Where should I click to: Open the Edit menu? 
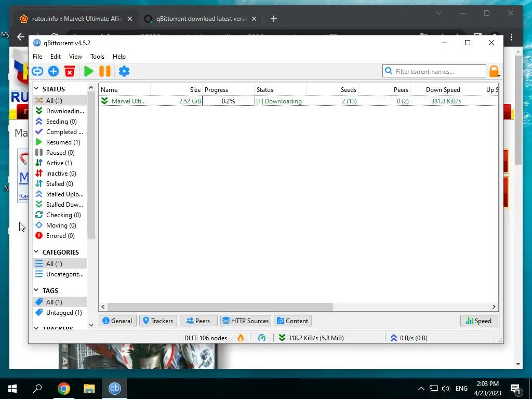coord(55,56)
